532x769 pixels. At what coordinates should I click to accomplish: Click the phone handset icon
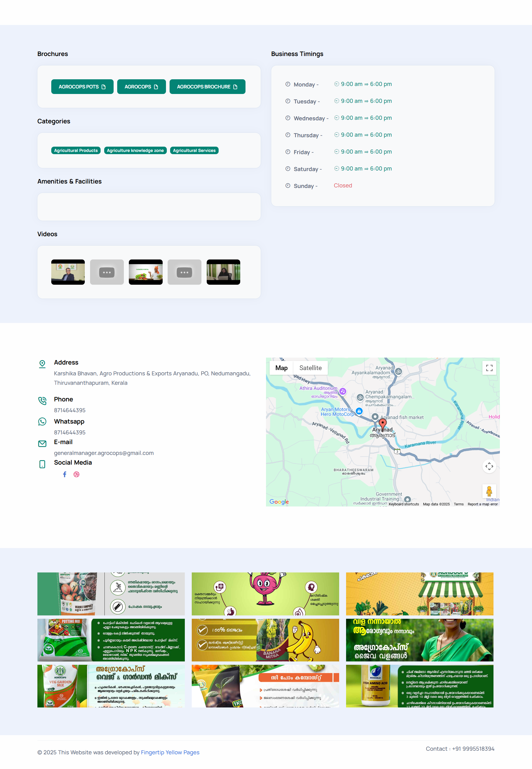click(42, 401)
